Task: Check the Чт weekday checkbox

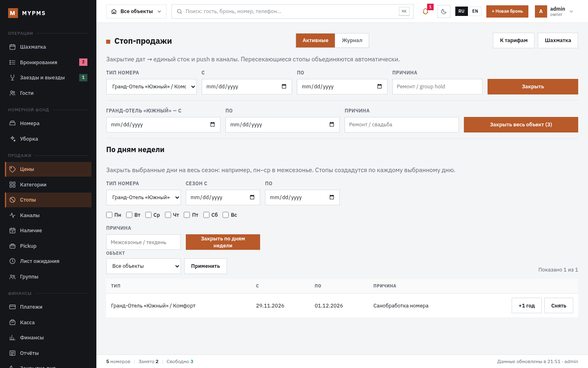Action: [168, 215]
